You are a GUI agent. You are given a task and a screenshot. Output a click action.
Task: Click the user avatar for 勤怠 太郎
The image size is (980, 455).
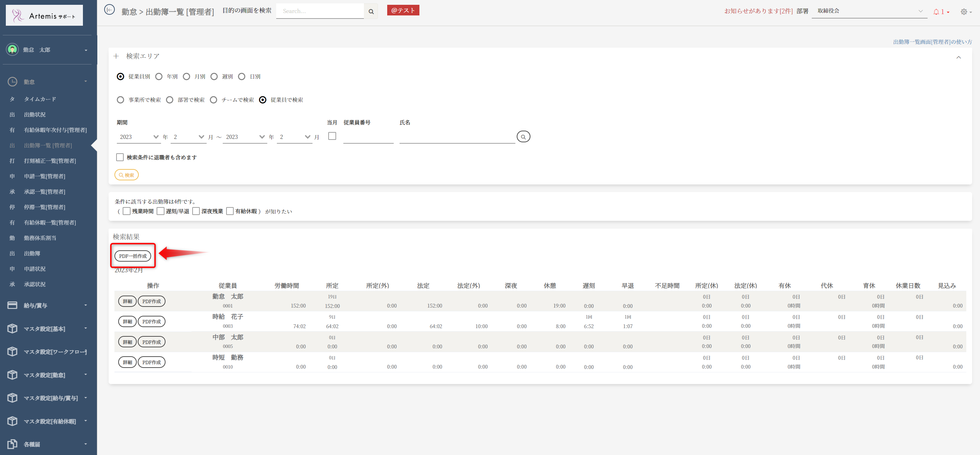point(12,49)
